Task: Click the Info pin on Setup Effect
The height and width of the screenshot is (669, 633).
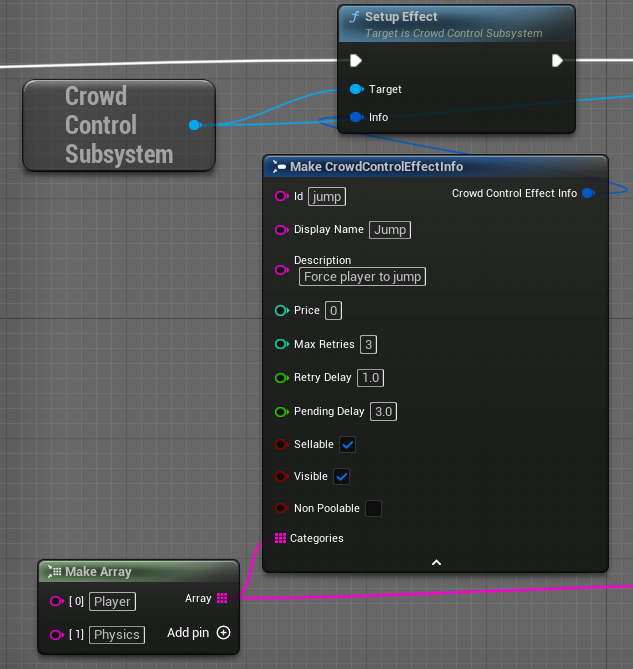Action: 357,117
